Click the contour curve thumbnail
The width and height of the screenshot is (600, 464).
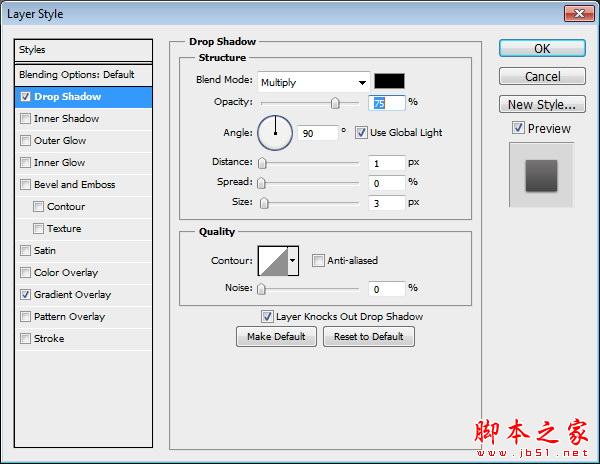point(273,260)
